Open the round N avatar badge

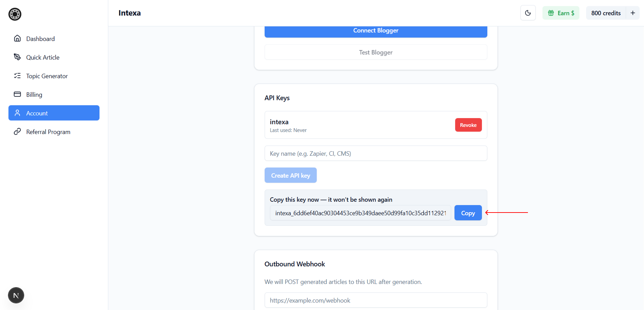click(16, 295)
